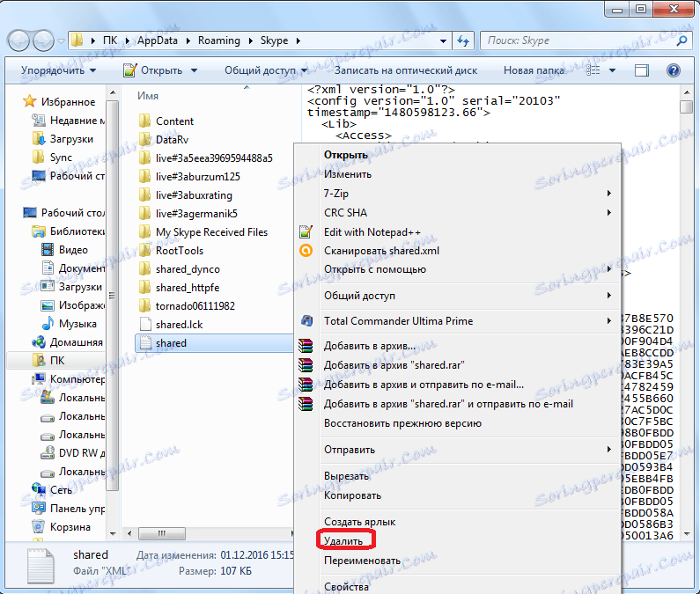Click the Forward navigation arrow
Image resolution: width=700 pixels, height=594 pixels.
point(43,41)
